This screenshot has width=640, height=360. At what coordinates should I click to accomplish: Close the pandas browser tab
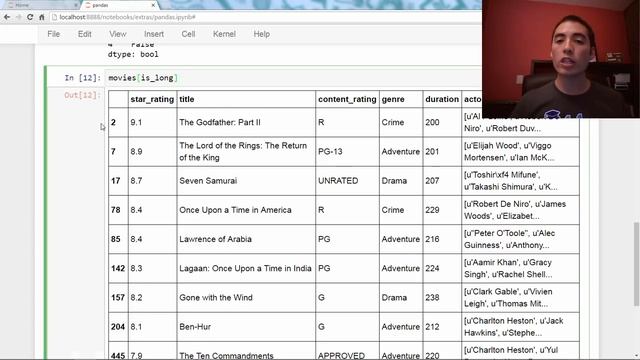pos(153,5)
